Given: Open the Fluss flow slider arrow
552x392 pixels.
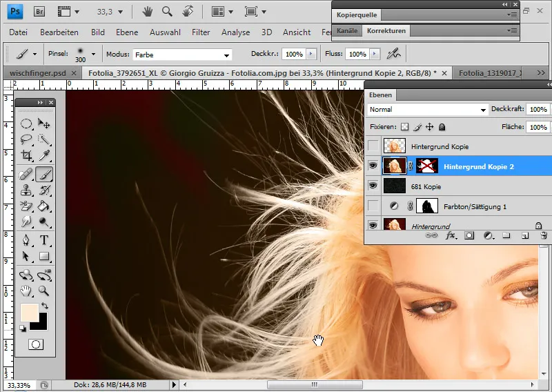Looking at the screenshot, I should coord(375,54).
